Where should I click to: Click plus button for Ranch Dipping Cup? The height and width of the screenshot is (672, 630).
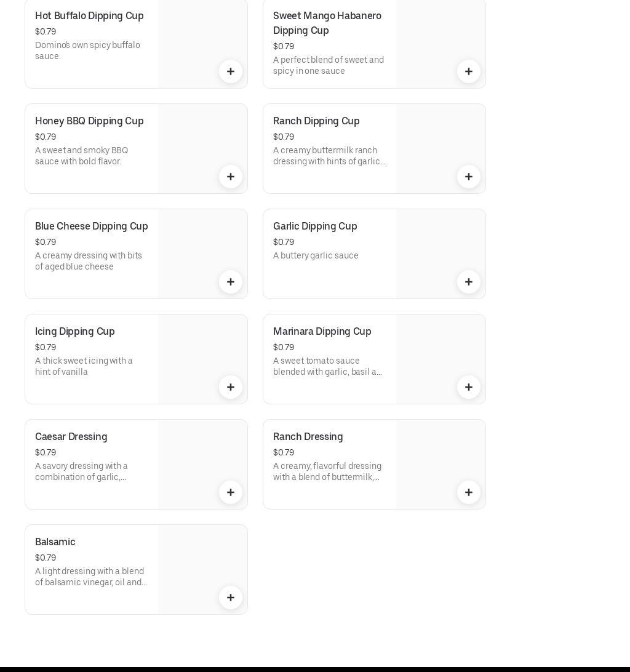(469, 177)
